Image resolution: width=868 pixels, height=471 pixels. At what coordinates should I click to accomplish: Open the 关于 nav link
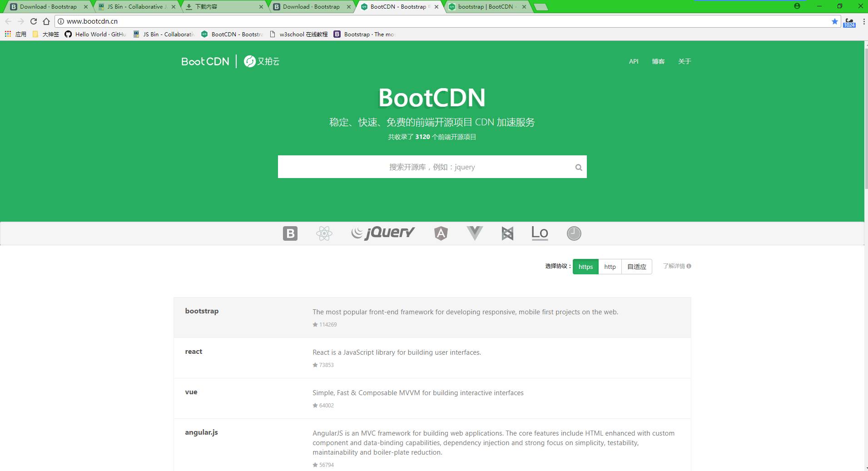click(684, 61)
